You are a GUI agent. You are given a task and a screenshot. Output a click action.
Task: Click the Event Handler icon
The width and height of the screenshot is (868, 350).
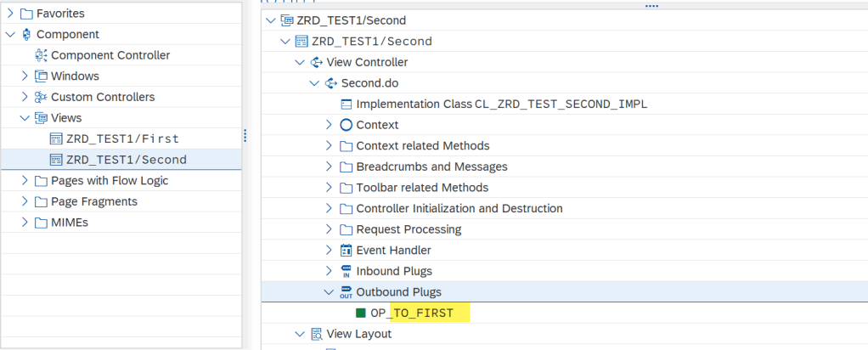coord(346,251)
